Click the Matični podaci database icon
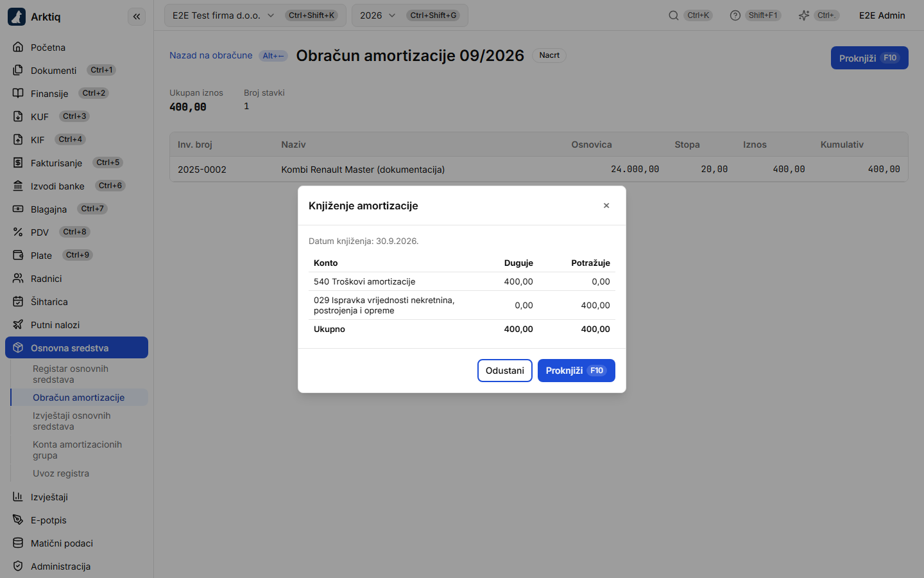The width and height of the screenshot is (924, 578). pyautogui.click(x=18, y=543)
